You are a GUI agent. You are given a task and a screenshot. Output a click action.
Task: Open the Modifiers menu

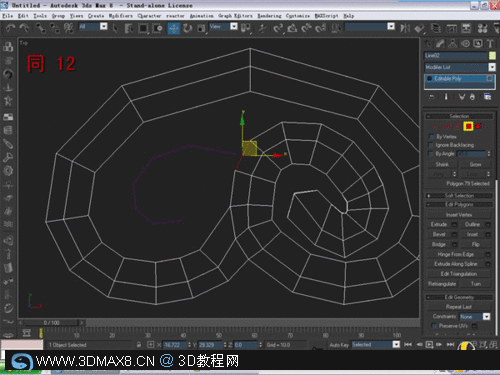point(121,16)
